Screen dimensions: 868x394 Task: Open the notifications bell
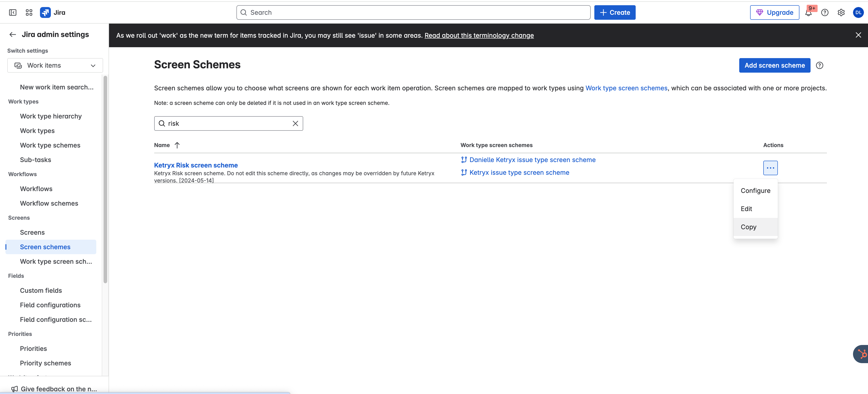[808, 13]
